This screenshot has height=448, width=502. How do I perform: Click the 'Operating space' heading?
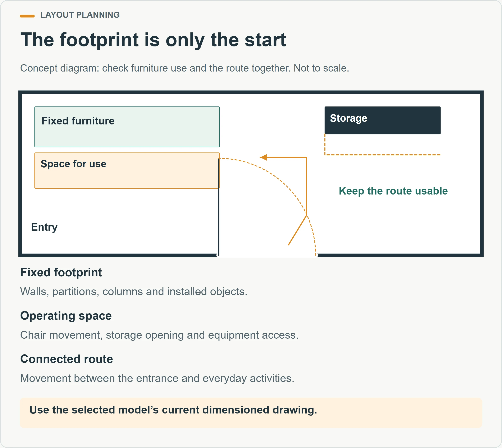66,316
